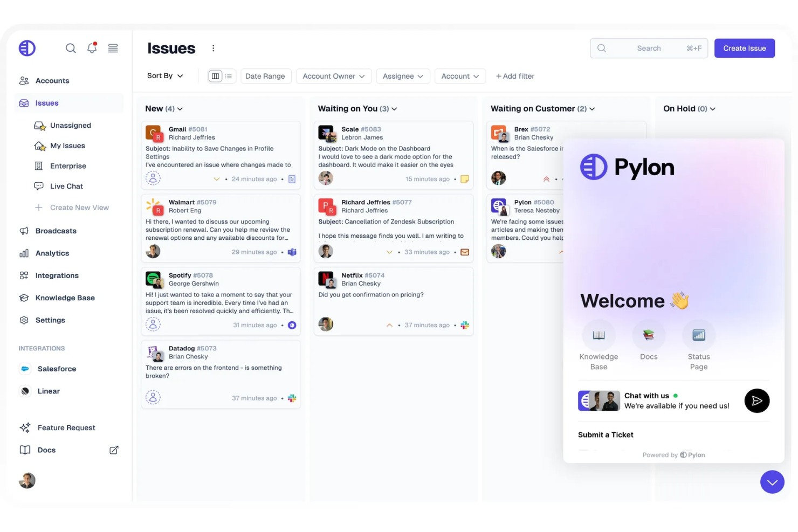This screenshot has width=798, height=532.
Task: Open the Broadcasts section in the sidebar
Action: click(x=55, y=231)
